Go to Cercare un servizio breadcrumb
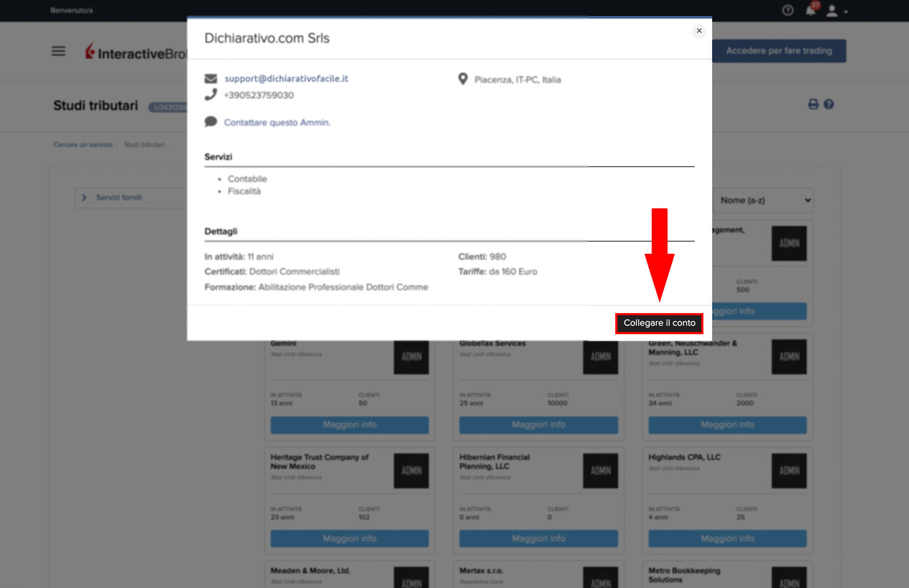Viewport: 909px width, 588px height. tap(82, 145)
